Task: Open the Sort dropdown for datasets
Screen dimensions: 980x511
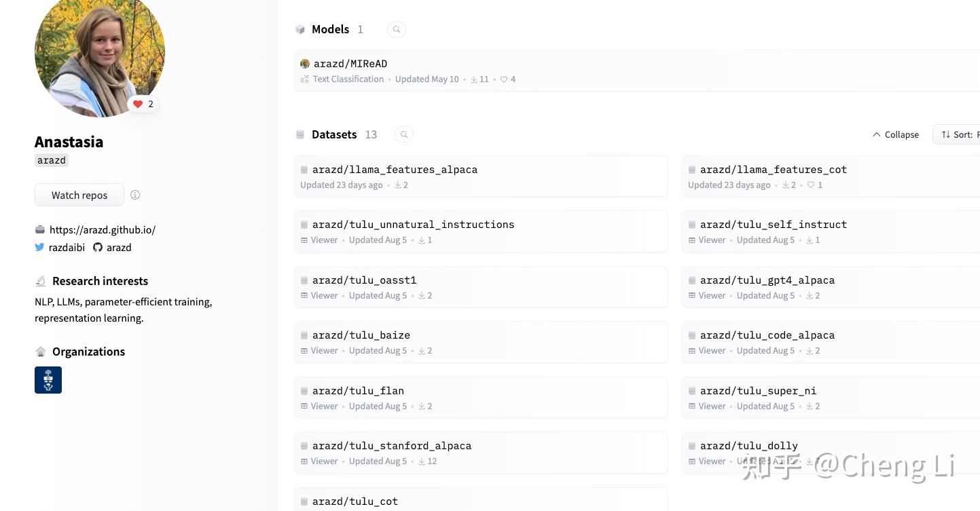Action: (x=958, y=134)
